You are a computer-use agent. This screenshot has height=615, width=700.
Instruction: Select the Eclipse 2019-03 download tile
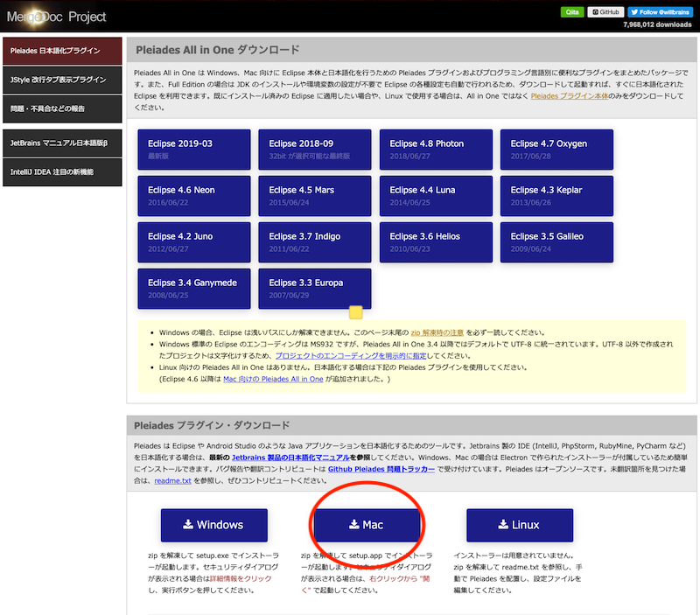[194, 150]
